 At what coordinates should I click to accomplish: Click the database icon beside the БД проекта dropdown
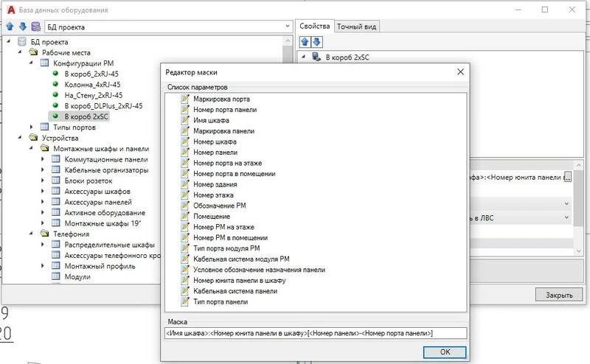[x=35, y=27]
